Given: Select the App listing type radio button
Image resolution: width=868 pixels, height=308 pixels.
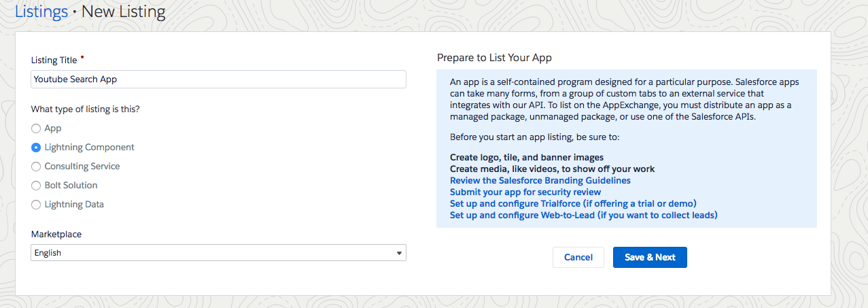Looking at the screenshot, I should (36, 129).
